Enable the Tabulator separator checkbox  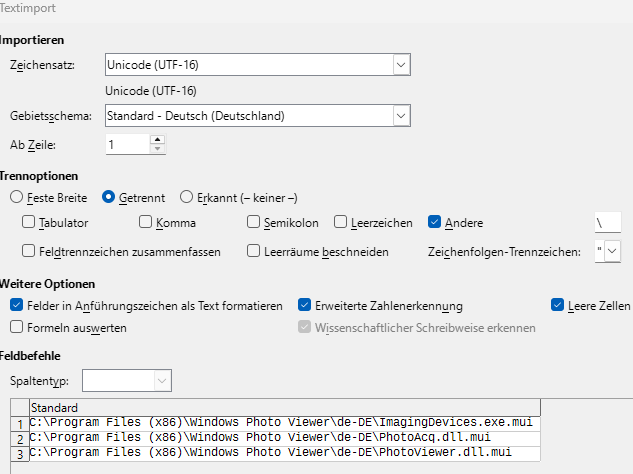pos(29,222)
